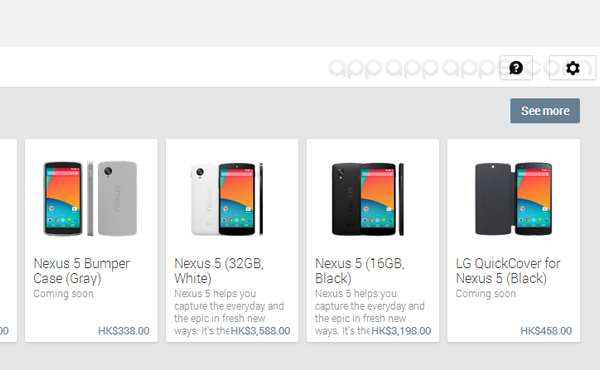Select the white Nexus 5 product image

[x=227, y=199]
